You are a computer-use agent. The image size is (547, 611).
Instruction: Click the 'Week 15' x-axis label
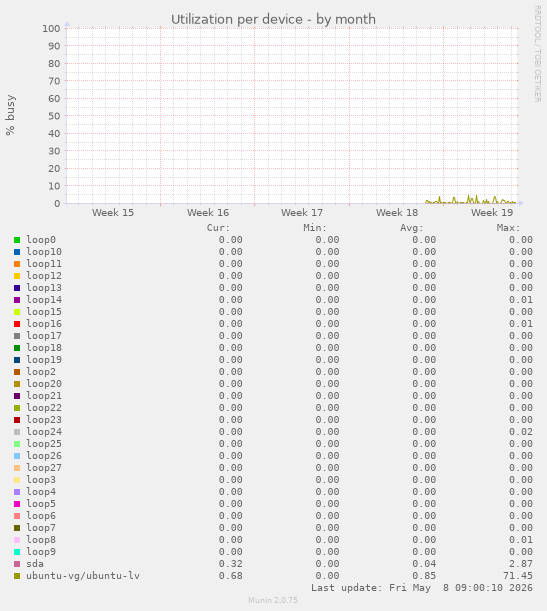[x=113, y=213]
